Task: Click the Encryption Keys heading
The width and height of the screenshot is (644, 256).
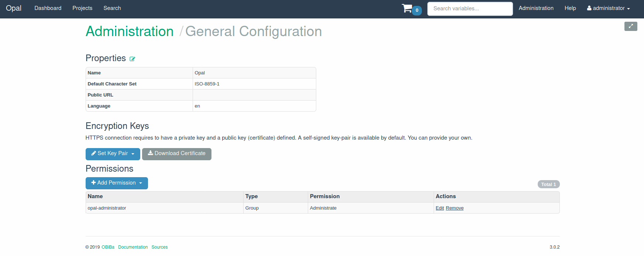Action: [117, 126]
